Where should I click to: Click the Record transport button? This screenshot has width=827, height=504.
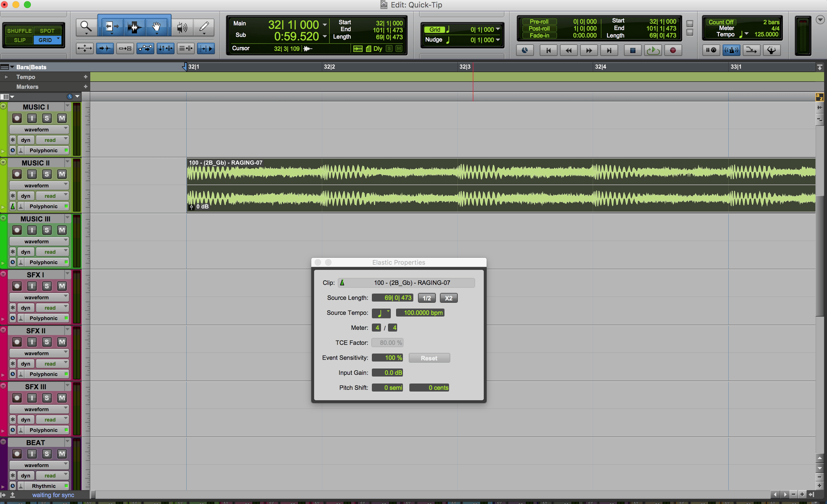tap(673, 50)
